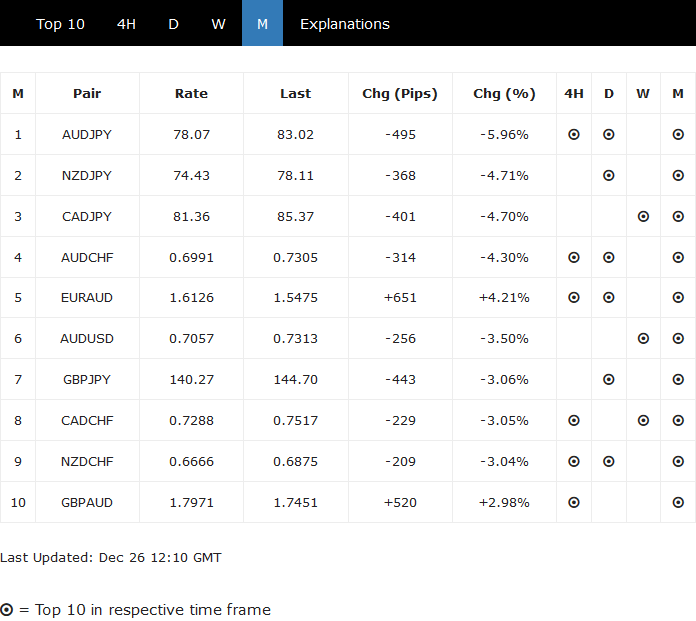
Task: Select the D daily tab
Action: coord(173,24)
